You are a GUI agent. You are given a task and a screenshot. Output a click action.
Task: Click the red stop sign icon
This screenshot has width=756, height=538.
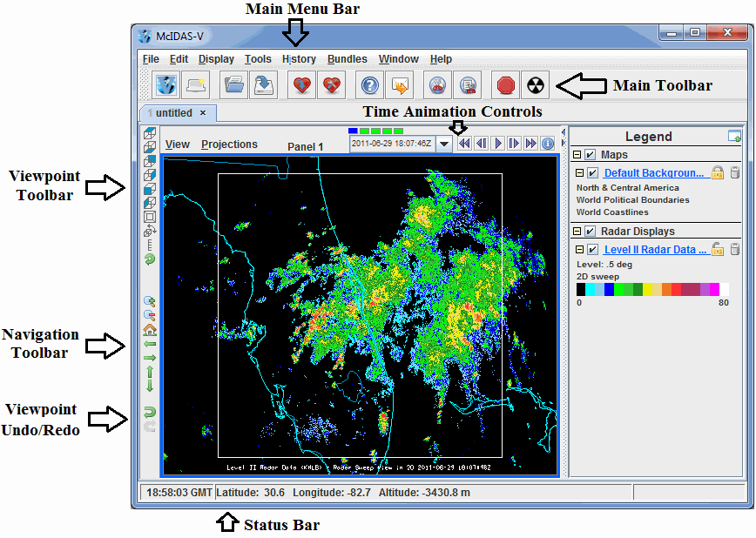click(506, 85)
